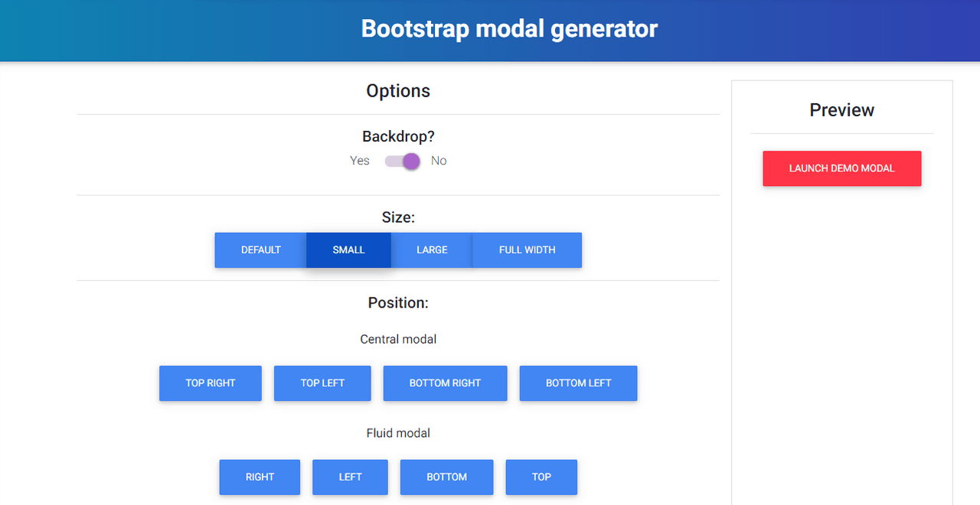The image size is (980, 505).
Task: Select the fluid Right position
Action: tap(260, 477)
